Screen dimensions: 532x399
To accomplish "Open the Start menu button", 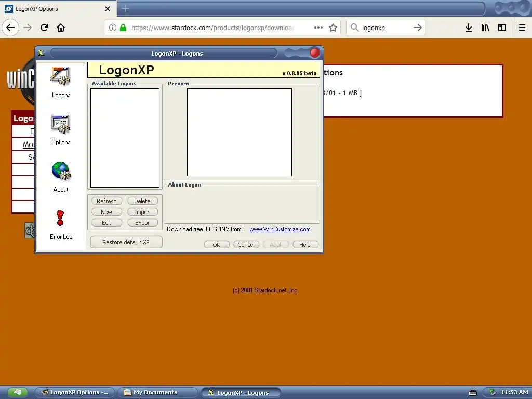I will (17, 393).
